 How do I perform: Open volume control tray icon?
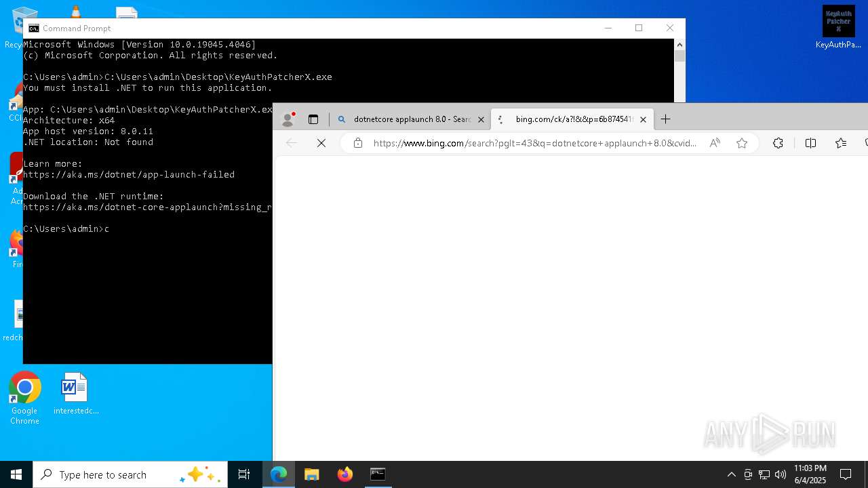point(781,474)
